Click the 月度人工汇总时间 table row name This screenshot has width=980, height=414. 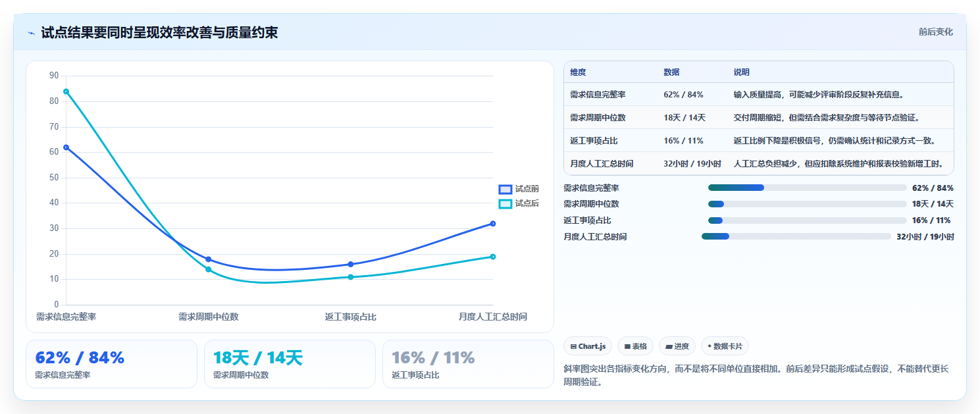pyautogui.click(x=602, y=164)
